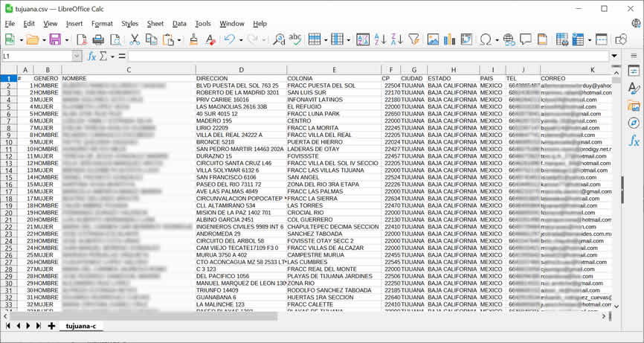Click Clear Direct Formatting icon
Viewport: 644px width, 343px height.
(x=210, y=39)
